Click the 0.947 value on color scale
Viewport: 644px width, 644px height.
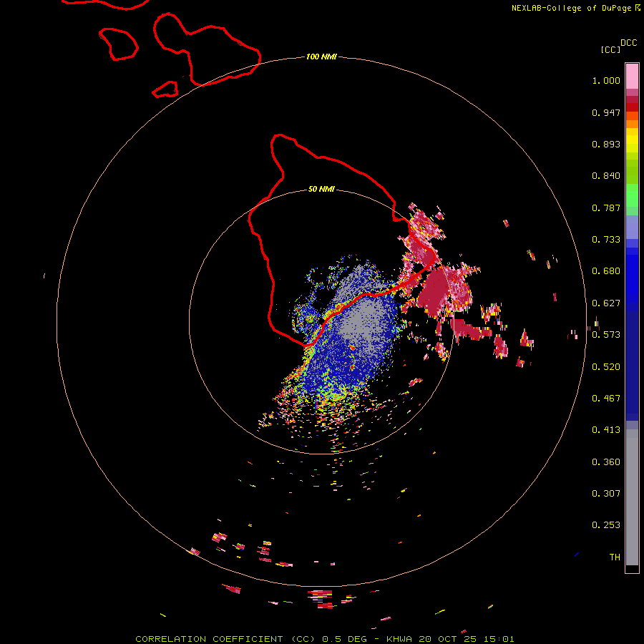click(606, 112)
